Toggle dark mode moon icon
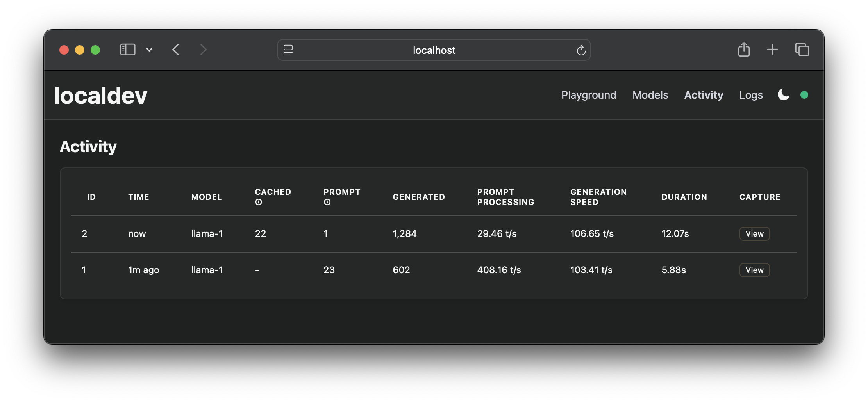The height and width of the screenshot is (402, 868). [x=783, y=95]
